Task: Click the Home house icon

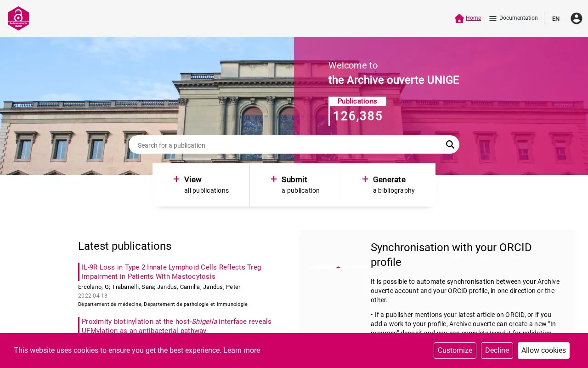Action: (459, 18)
